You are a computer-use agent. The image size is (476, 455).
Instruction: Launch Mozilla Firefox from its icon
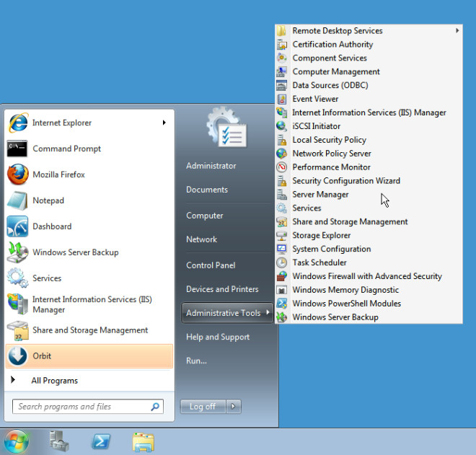tap(17, 175)
